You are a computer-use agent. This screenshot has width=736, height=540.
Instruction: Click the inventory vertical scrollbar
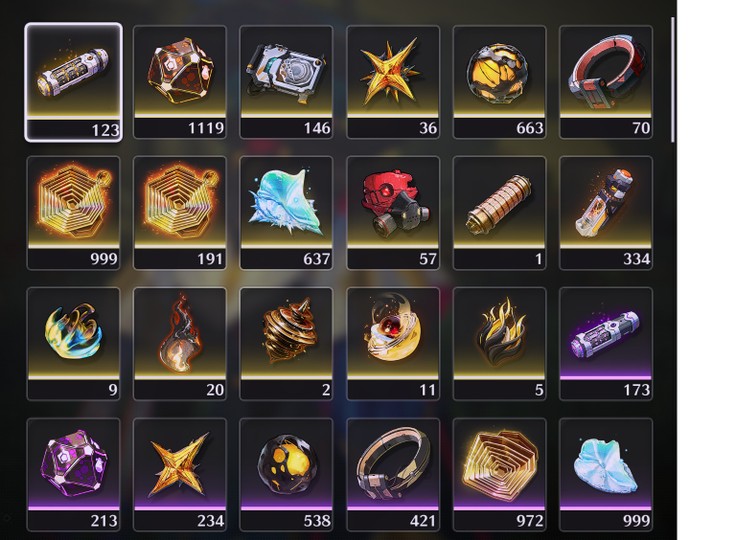[x=673, y=80]
